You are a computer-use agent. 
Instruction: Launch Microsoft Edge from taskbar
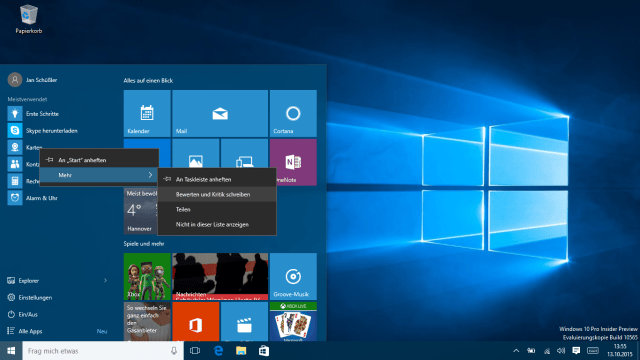pos(218,351)
